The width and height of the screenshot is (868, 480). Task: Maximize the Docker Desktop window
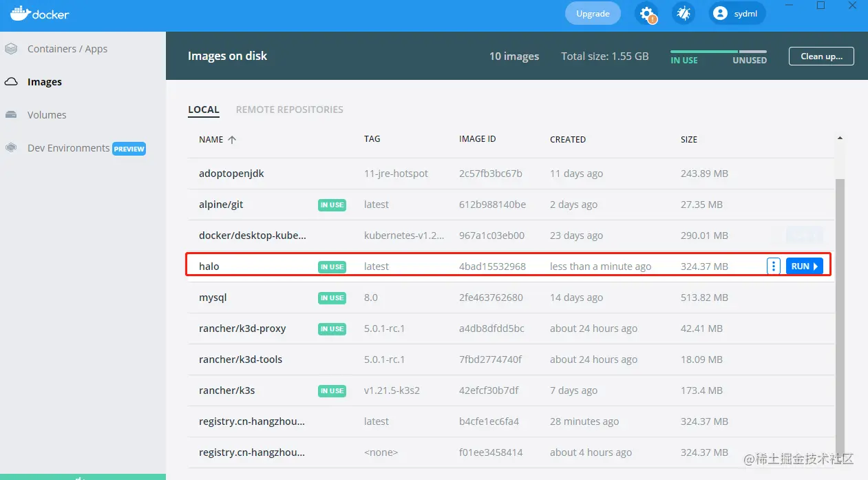pyautogui.click(x=821, y=6)
